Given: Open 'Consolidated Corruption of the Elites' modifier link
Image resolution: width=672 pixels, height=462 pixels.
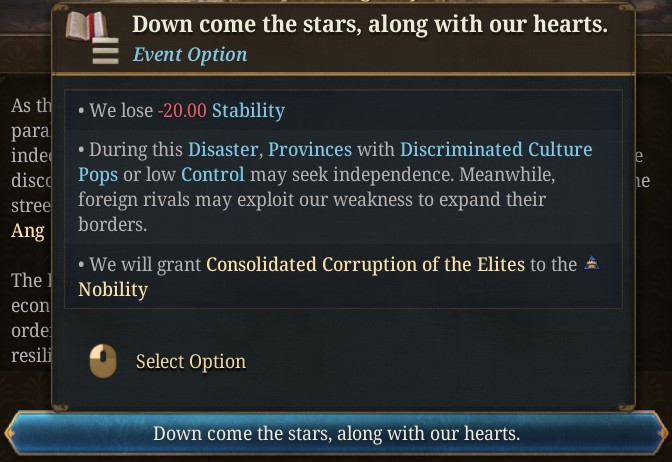Looking at the screenshot, I should (365, 265).
